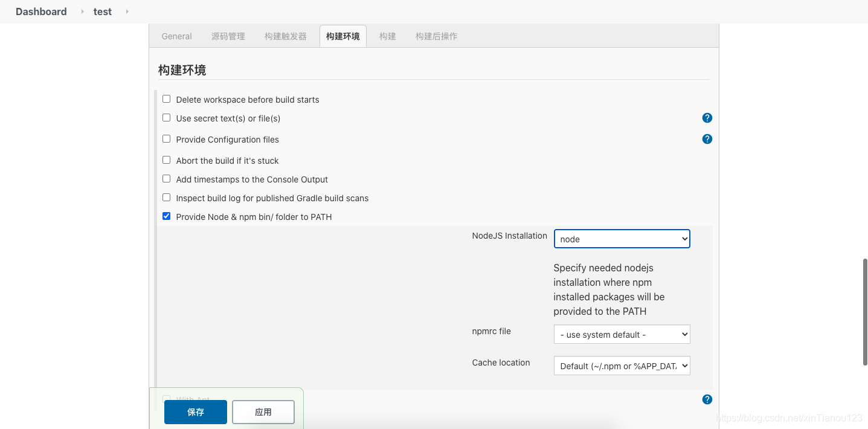Check Use secret text(s) or file(s)
The image size is (868, 429).
coord(167,118)
